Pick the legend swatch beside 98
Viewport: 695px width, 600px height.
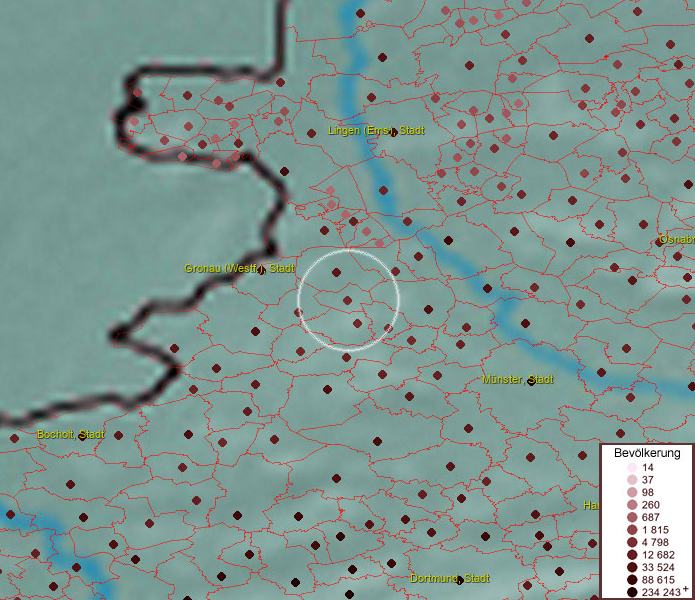point(632,492)
